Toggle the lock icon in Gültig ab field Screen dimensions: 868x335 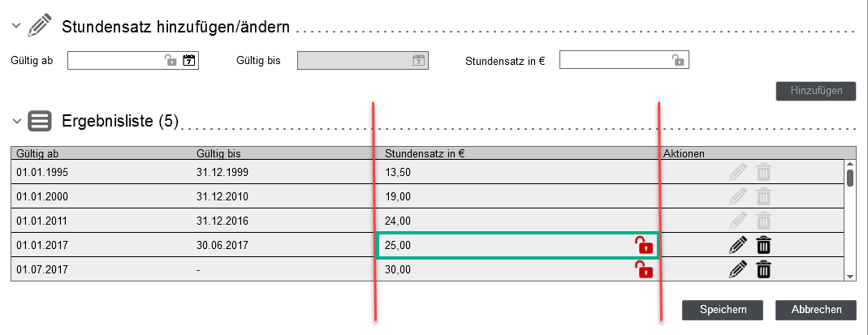pyautogui.click(x=171, y=60)
